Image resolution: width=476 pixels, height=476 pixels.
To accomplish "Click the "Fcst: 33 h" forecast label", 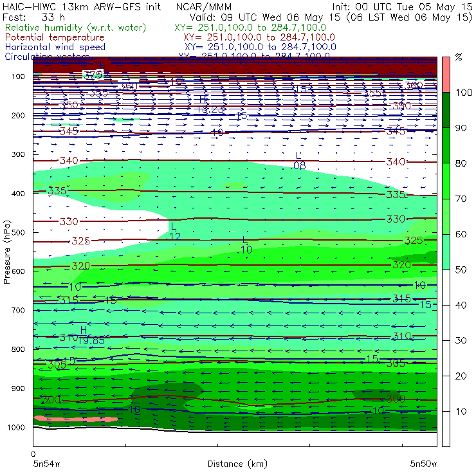I will 33,17.
